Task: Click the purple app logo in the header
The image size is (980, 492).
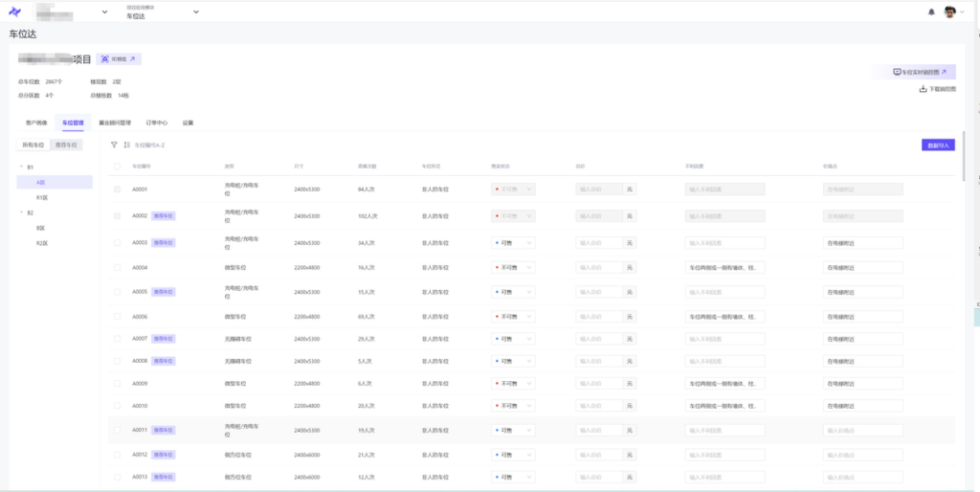Action: [x=14, y=11]
